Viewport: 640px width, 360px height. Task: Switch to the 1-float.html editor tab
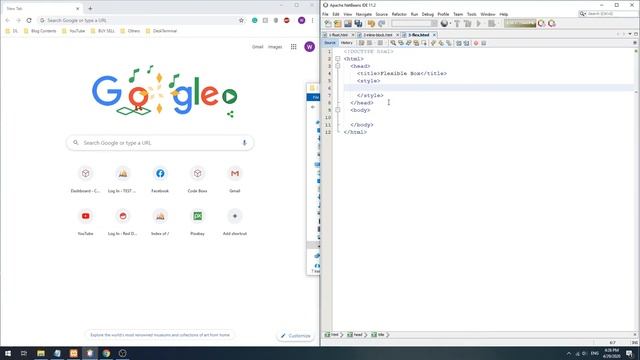[x=338, y=35]
